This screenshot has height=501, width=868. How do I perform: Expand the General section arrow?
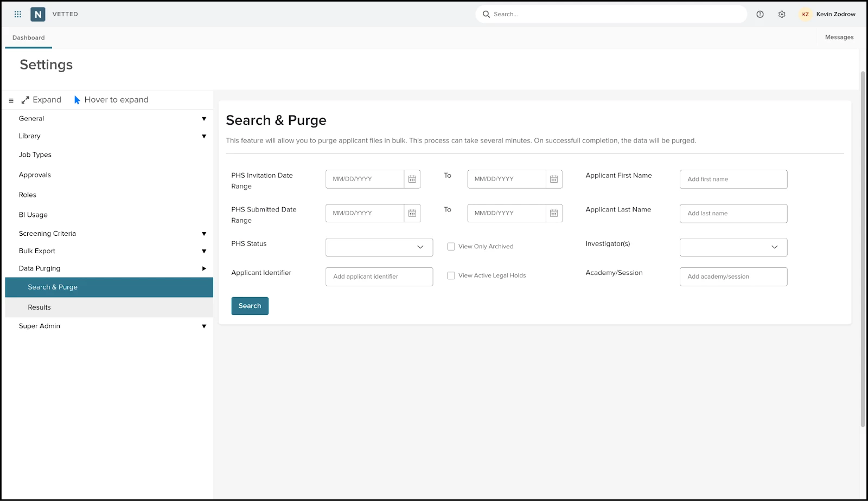click(x=204, y=119)
